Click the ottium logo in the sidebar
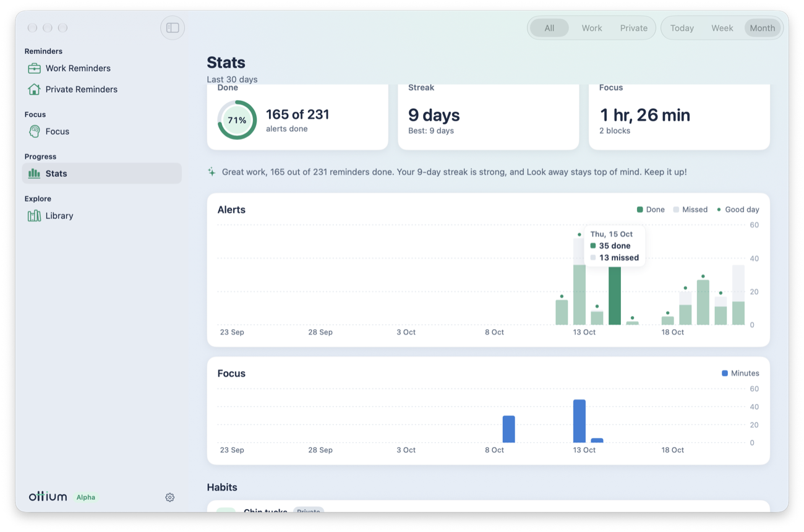The image size is (804, 532). (x=48, y=497)
